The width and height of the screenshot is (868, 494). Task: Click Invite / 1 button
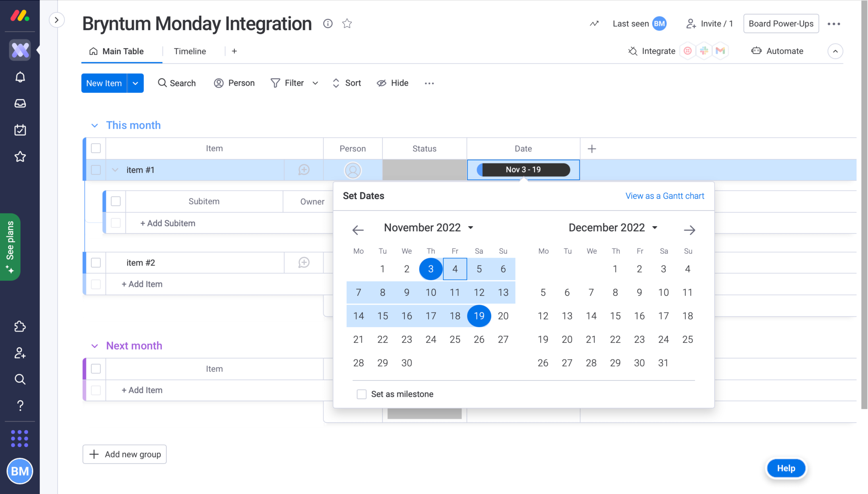[709, 24]
